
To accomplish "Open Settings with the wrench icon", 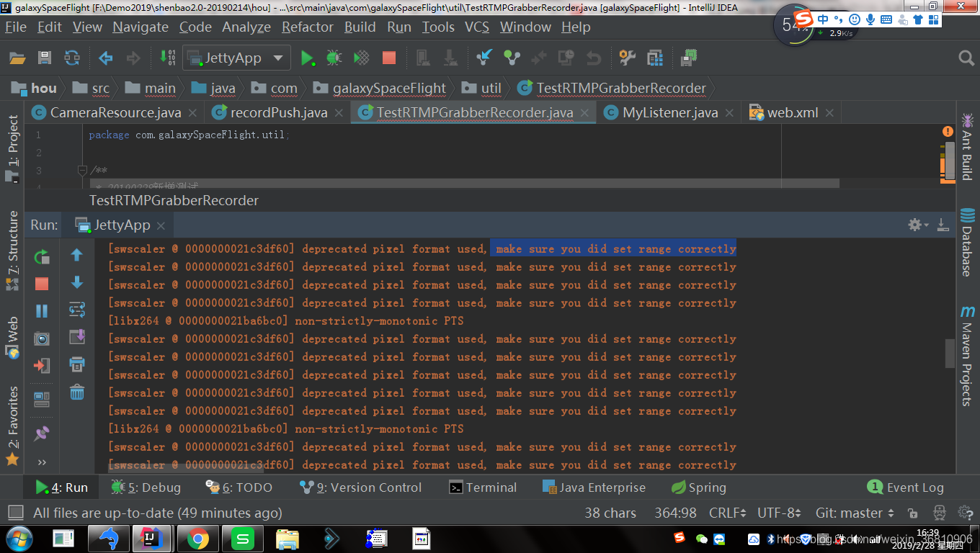I will [x=628, y=58].
